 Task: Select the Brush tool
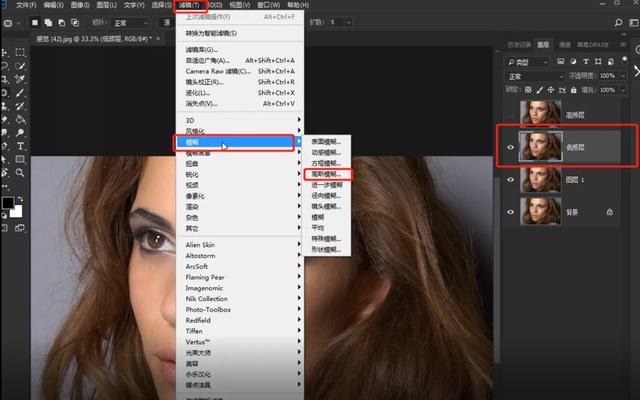[x=20, y=93]
